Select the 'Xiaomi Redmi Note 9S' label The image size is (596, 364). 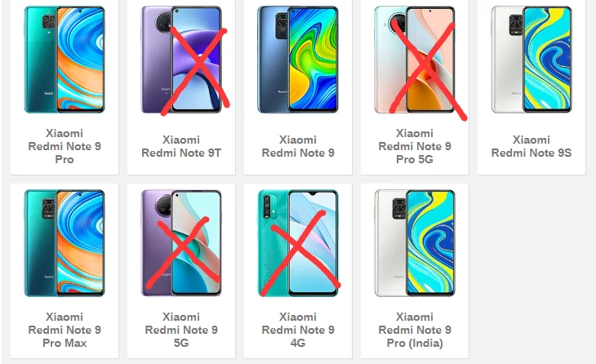point(532,146)
